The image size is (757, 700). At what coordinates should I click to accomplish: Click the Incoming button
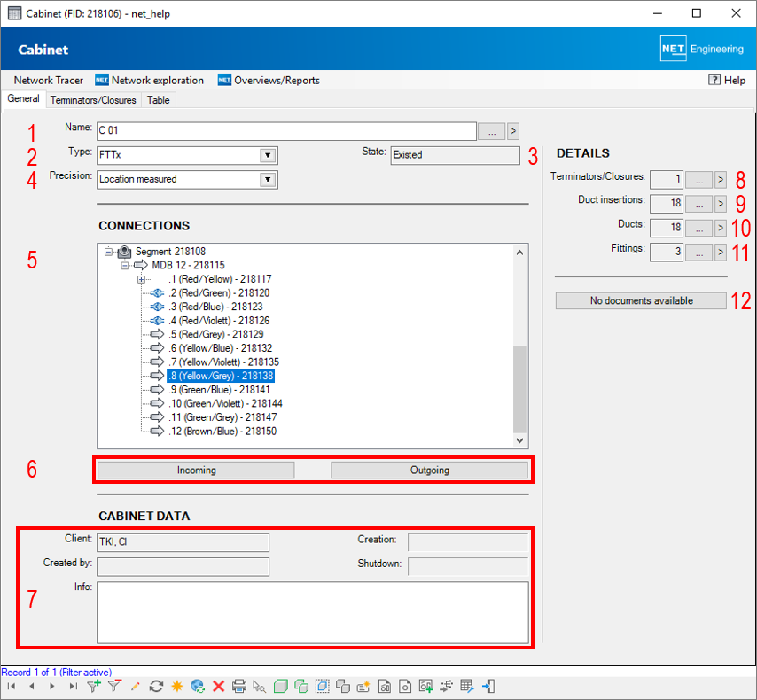tap(196, 471)
